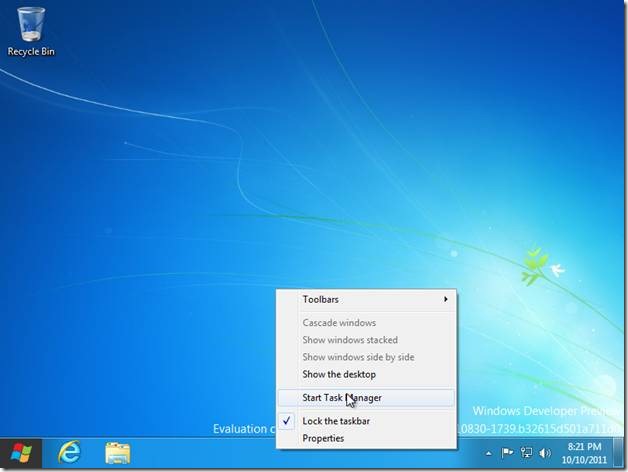Open taskbar Properties from context menu
This screenshot has height=472, width=628.
366,438
